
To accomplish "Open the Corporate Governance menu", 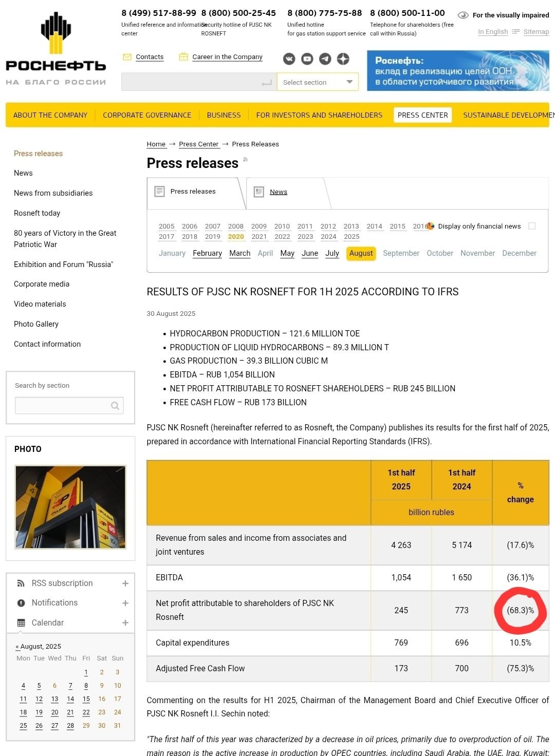I will point(147,115).
